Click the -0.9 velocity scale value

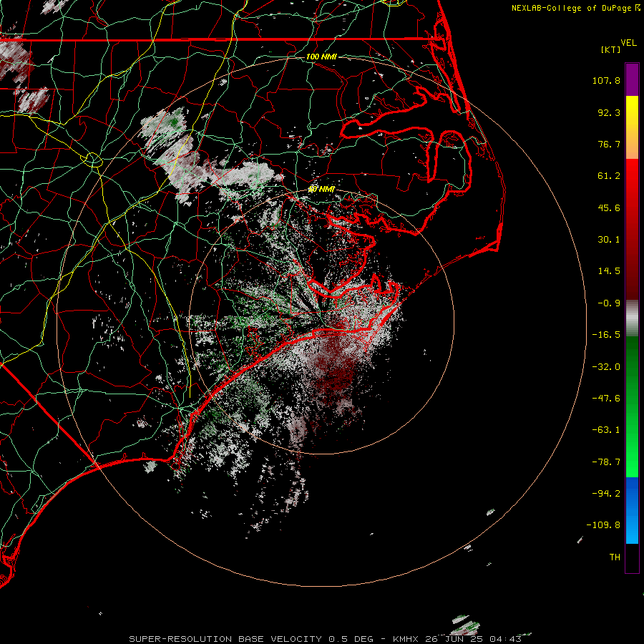[609, 303]
